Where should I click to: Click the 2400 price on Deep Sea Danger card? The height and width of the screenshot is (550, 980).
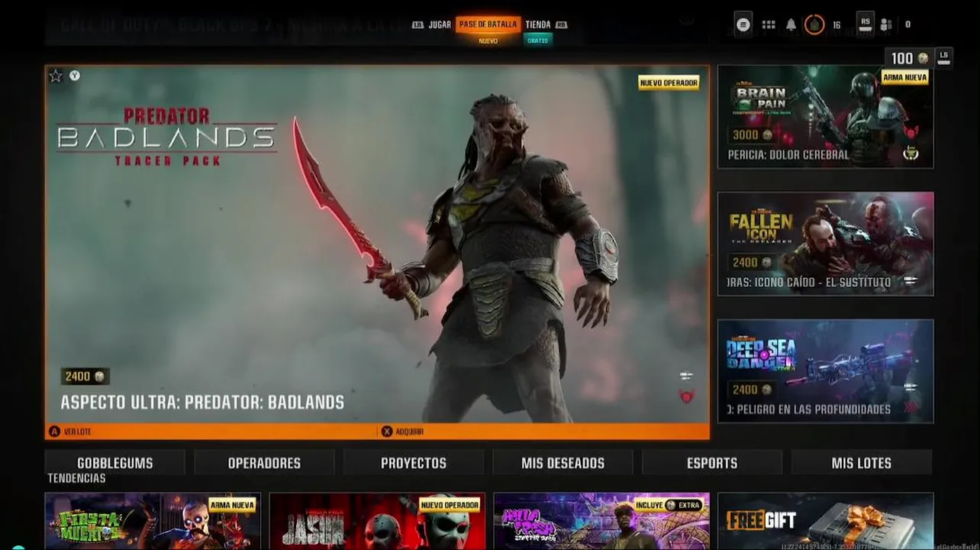click(753, 390)
